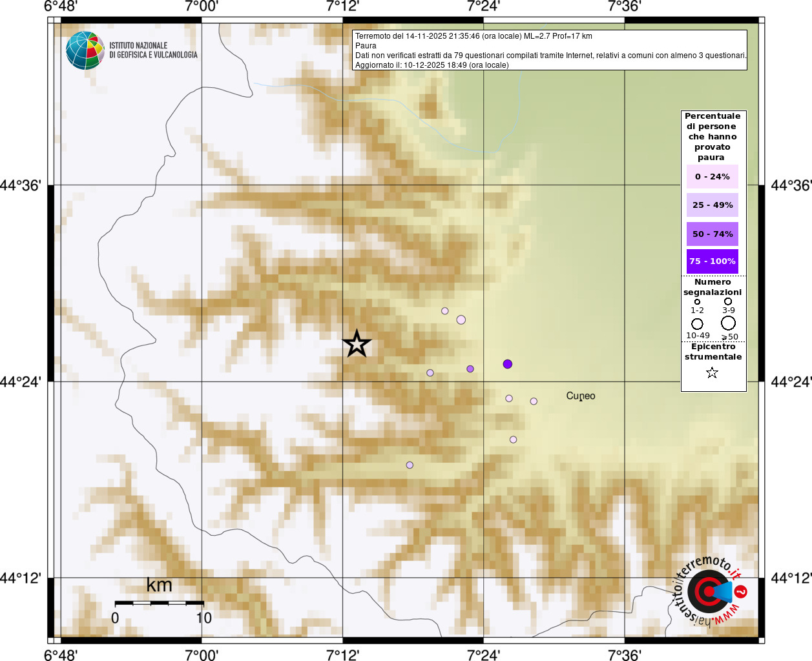Viewport: 812px width, 661px height.
Task: Click the 'Terremoto del 14-11-2025' header line
Action: coord(474,36)
